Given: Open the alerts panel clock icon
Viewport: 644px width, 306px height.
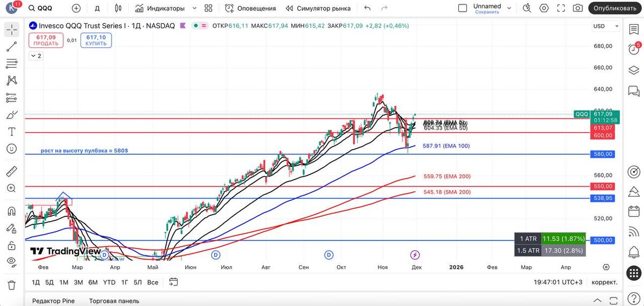Looking at the screenshot, I should point(634,49).
